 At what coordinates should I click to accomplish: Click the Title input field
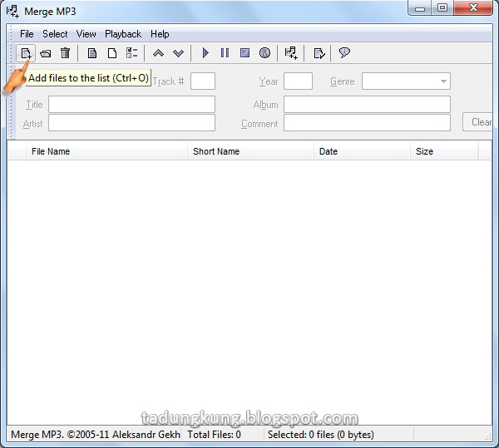pos(131,104)
